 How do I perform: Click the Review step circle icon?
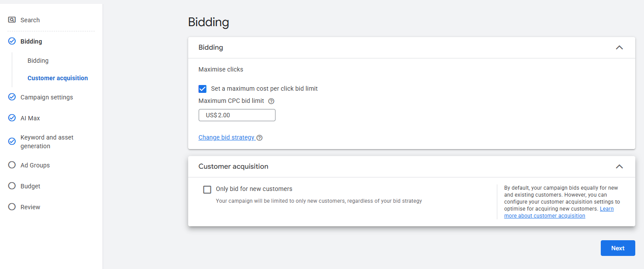click(12, 207)
